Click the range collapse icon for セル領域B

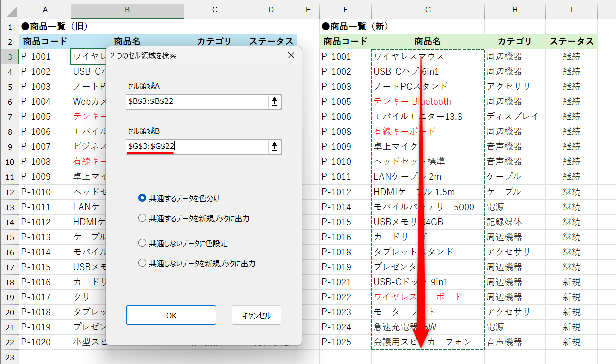point(274,147)
